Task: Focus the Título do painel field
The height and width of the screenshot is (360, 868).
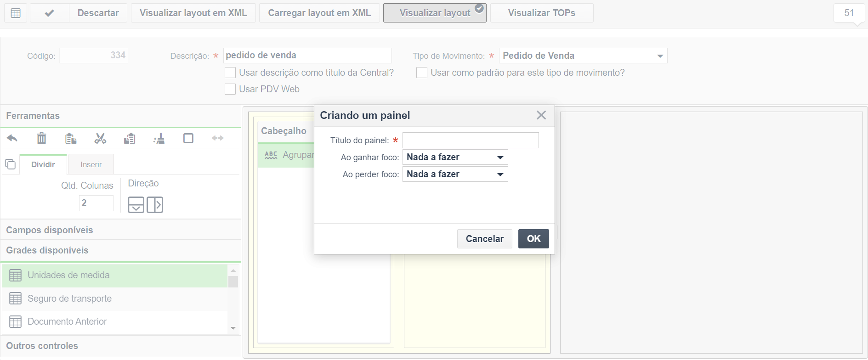Action: coord(471,141)
